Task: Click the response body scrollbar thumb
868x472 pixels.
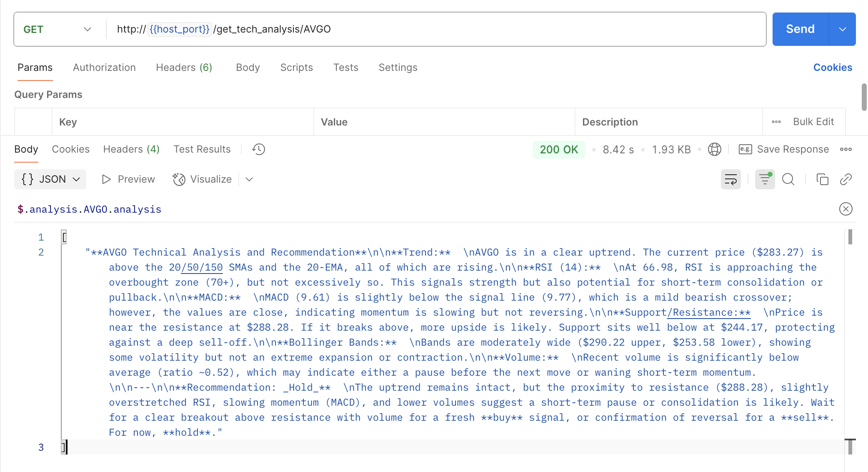Action: pyautogui.click(x=850, y=237)
